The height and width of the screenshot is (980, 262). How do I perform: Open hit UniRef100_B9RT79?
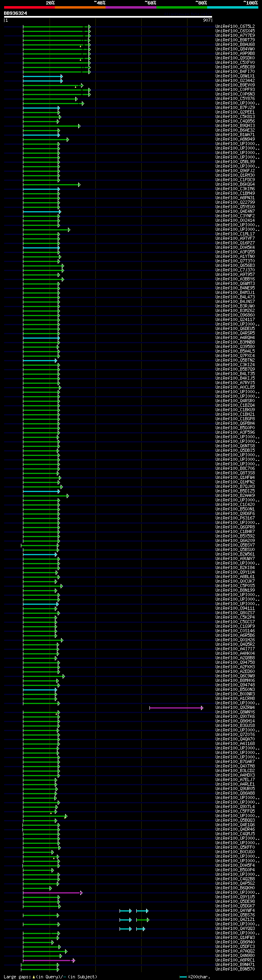tap(235, 40)
